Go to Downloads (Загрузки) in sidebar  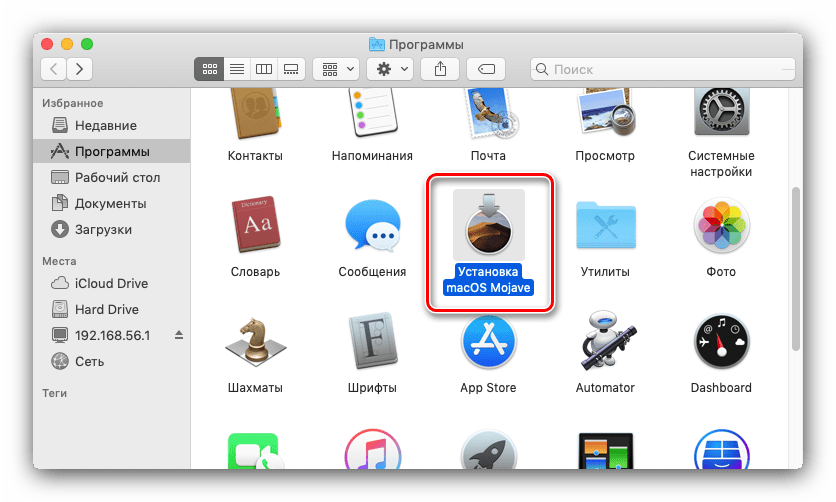tap(103, 229)
